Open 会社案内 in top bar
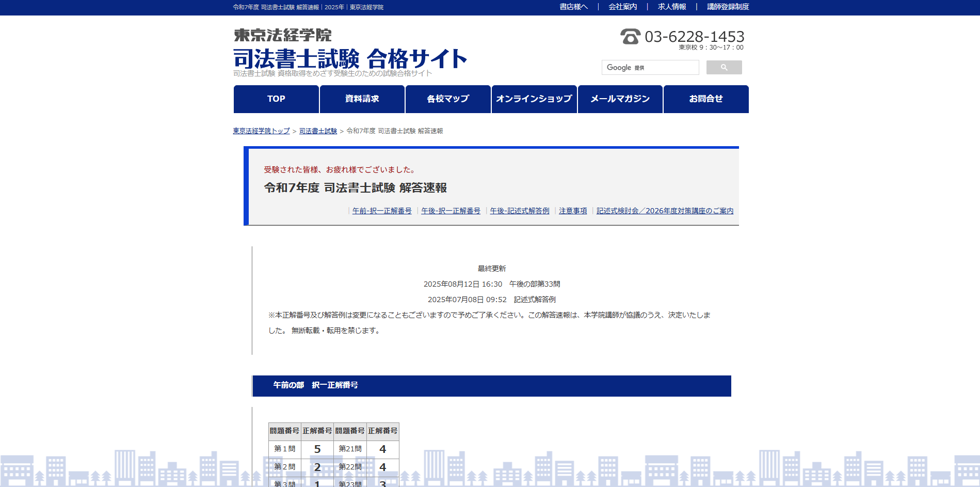 point(622,7)
